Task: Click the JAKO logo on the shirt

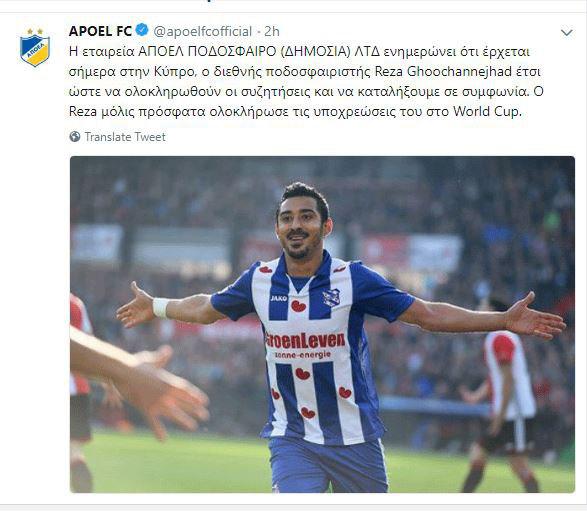Action: pyautogui.click(x=279, y=298)
